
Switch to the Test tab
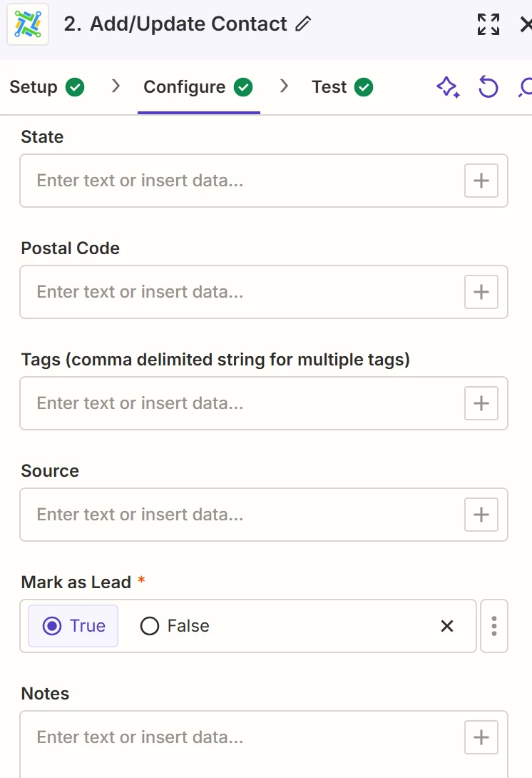(342, 87)
